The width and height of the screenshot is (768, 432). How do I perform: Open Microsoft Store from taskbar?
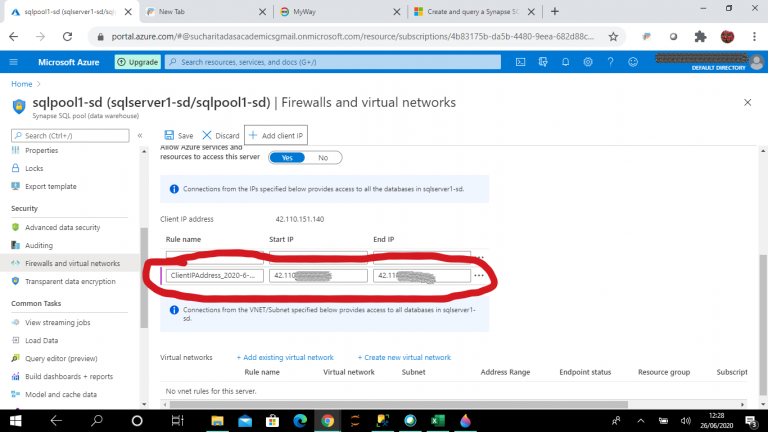272,421
